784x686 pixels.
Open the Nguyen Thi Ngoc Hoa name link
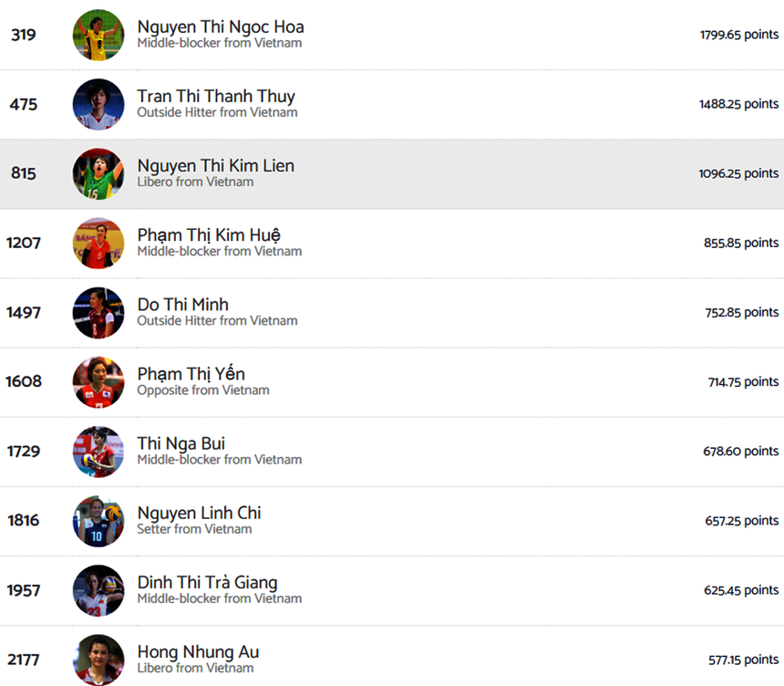point(221,27)
